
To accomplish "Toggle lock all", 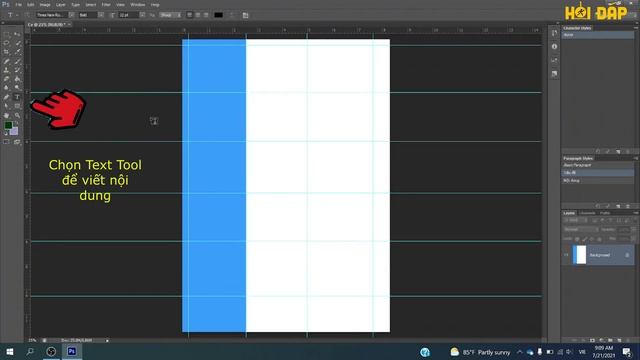I will click(x=599, y=238).
